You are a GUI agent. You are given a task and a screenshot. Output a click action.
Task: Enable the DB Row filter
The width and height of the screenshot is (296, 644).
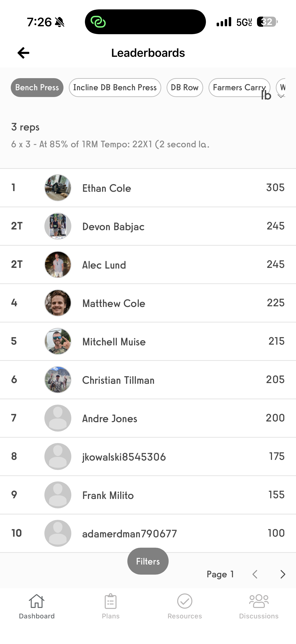(x=185, y=88)
